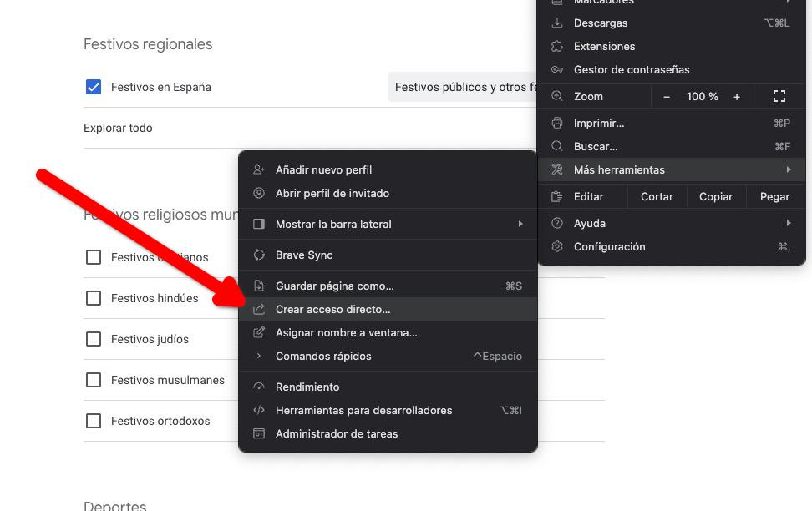Click the gear icon beside Configuración
Screen dimensions: 812x511
point(557,246)
